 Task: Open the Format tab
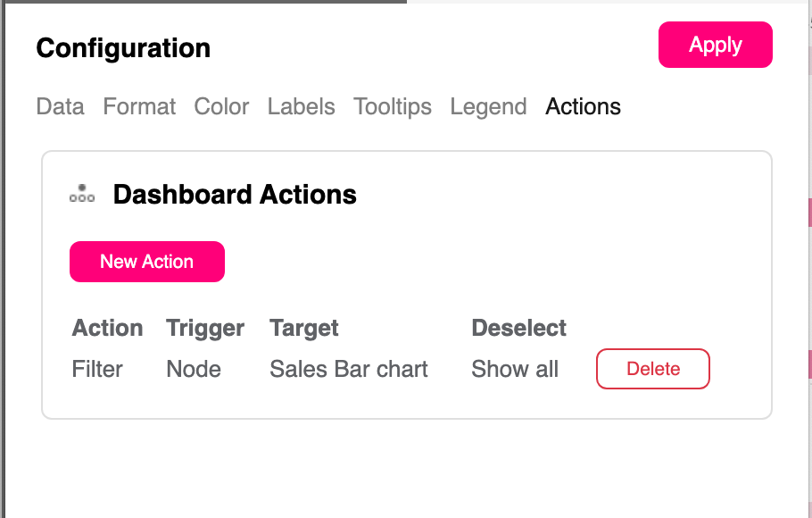point(139,106)
